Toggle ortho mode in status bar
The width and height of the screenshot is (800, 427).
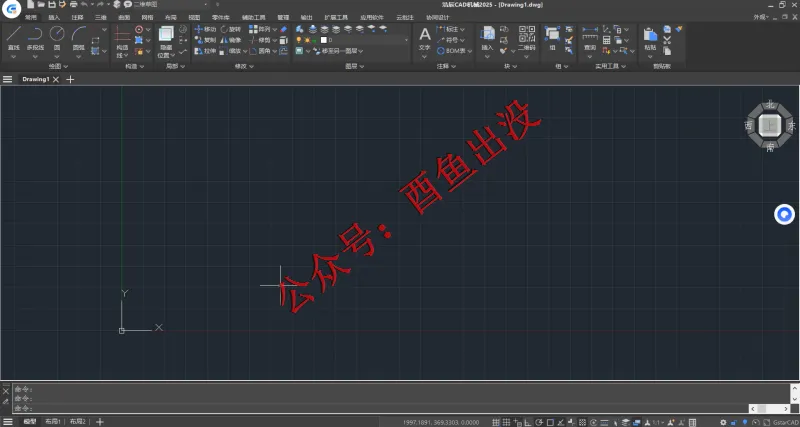pos(529,422)
